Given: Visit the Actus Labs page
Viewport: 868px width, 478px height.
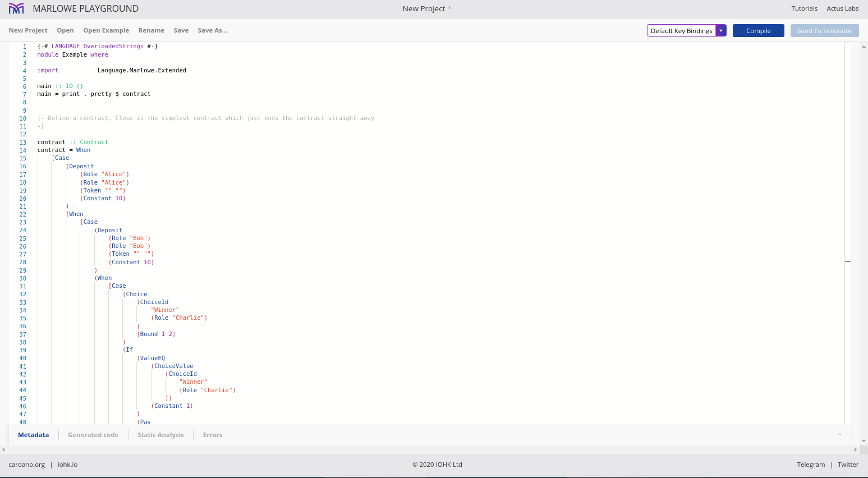Looking at the screenshot, I should 842,8.
